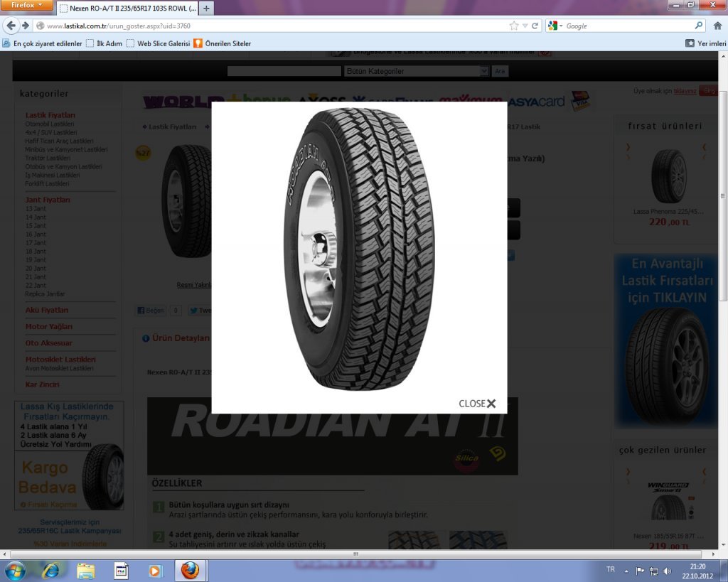Click the Firefox home icon
The width and height of the screenshot is (728, 582).
coord(718,26)
